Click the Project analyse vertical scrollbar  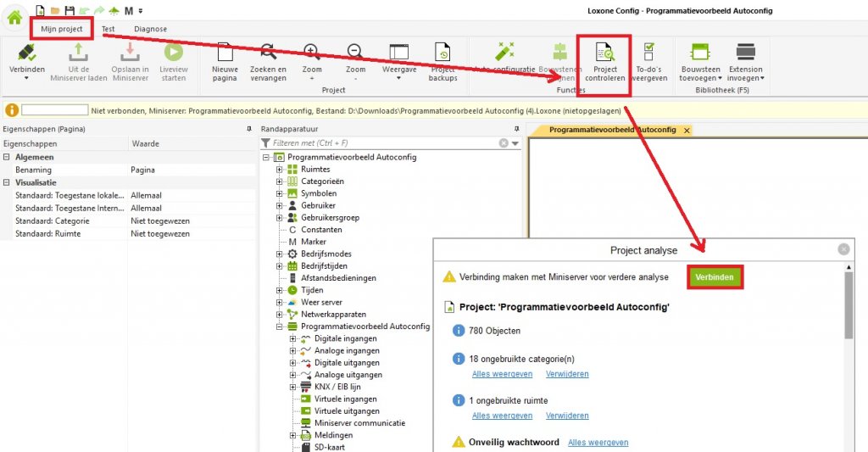(x=849, y=304)
